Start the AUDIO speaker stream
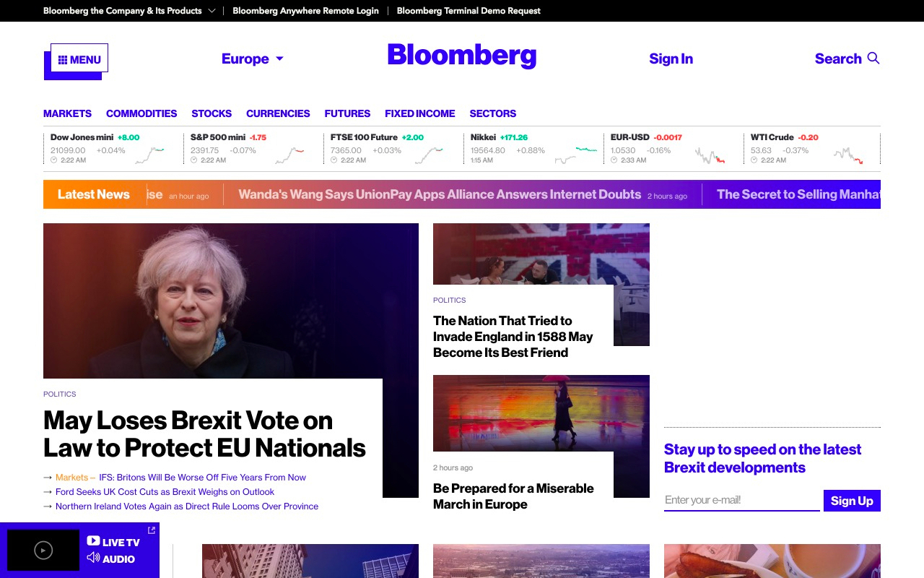Screen dimensions: 924x578 [111, 558]
